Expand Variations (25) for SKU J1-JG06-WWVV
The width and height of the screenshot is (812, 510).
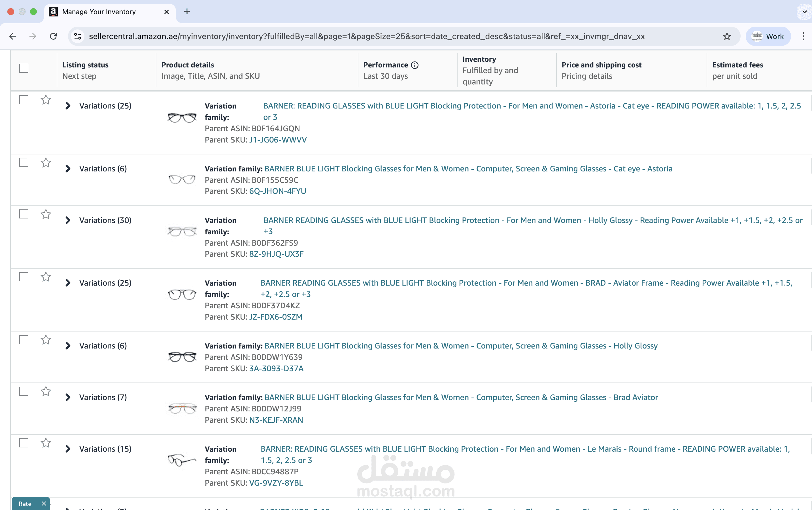coord(68,106)
